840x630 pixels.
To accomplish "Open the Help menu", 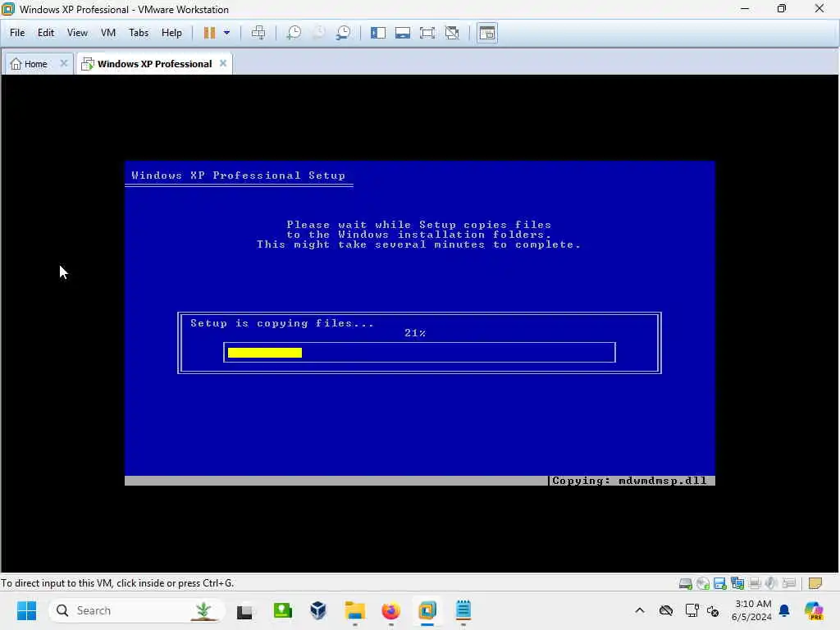I will (171, 33).
